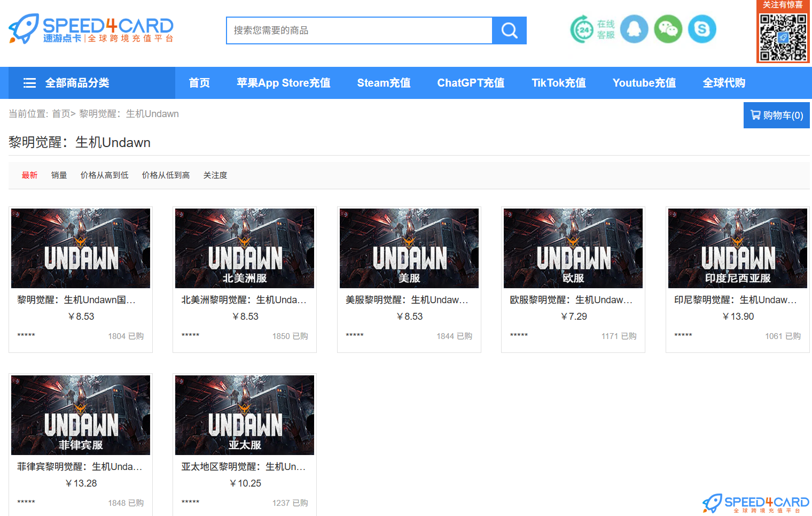Open the 美服 Undawn product thumbnail

pyautogui.click(x=409, y=248)
